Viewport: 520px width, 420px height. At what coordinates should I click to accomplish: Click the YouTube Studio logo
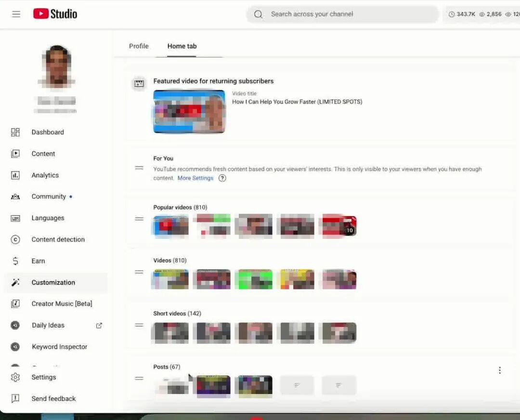[55, 14]
